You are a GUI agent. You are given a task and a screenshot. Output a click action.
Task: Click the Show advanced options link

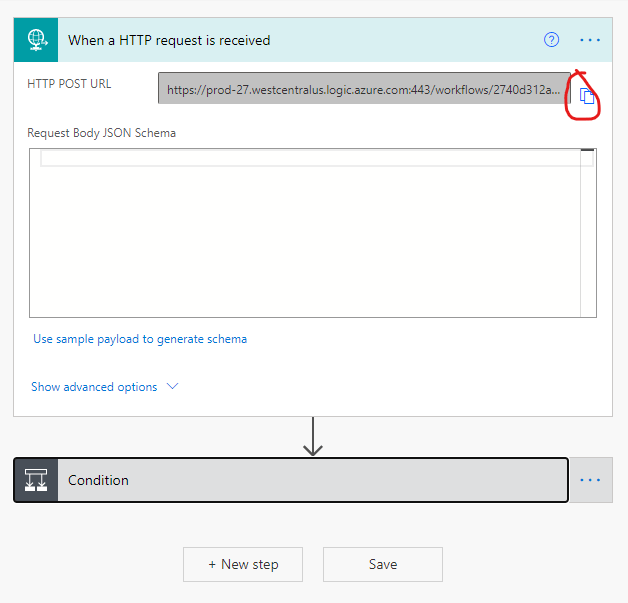click(94, 387)
